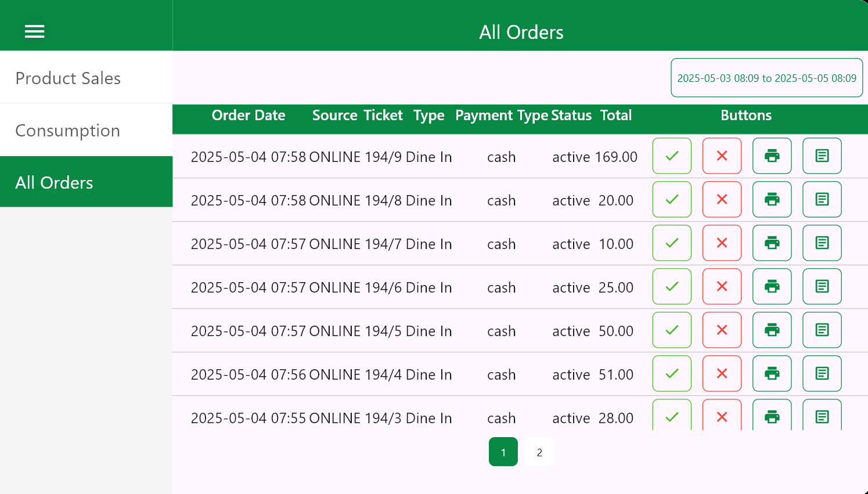Open the date range picker

click(x=766, y=78)
